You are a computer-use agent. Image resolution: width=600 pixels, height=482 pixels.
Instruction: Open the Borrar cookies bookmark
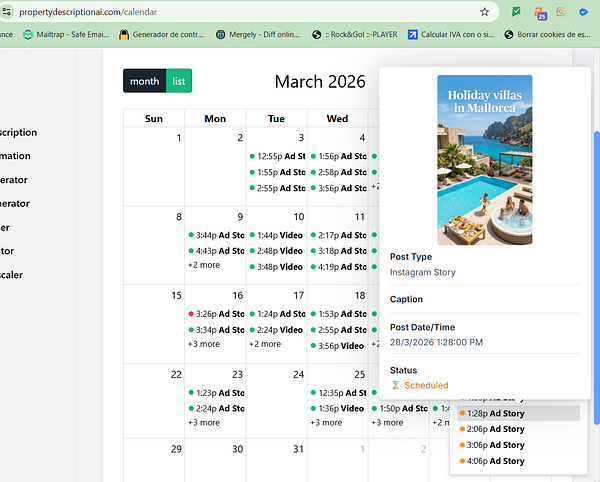(x=548, y=34)
